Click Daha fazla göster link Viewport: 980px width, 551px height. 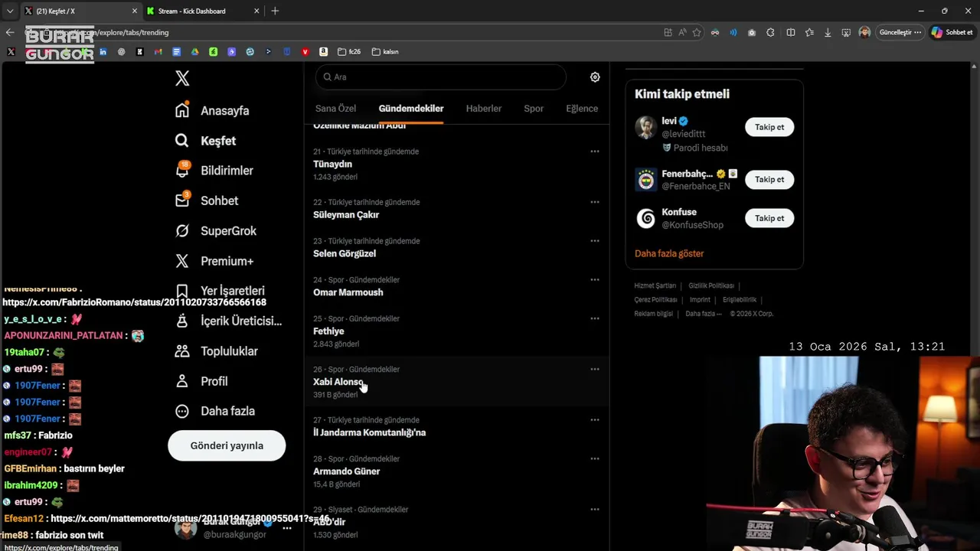[669, 253]
